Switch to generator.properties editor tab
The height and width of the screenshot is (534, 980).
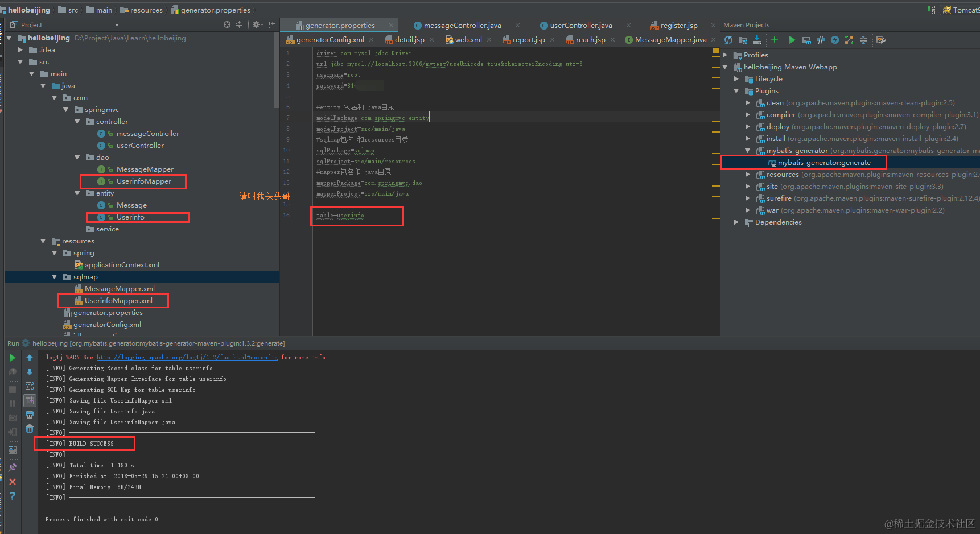coord(340,25)
